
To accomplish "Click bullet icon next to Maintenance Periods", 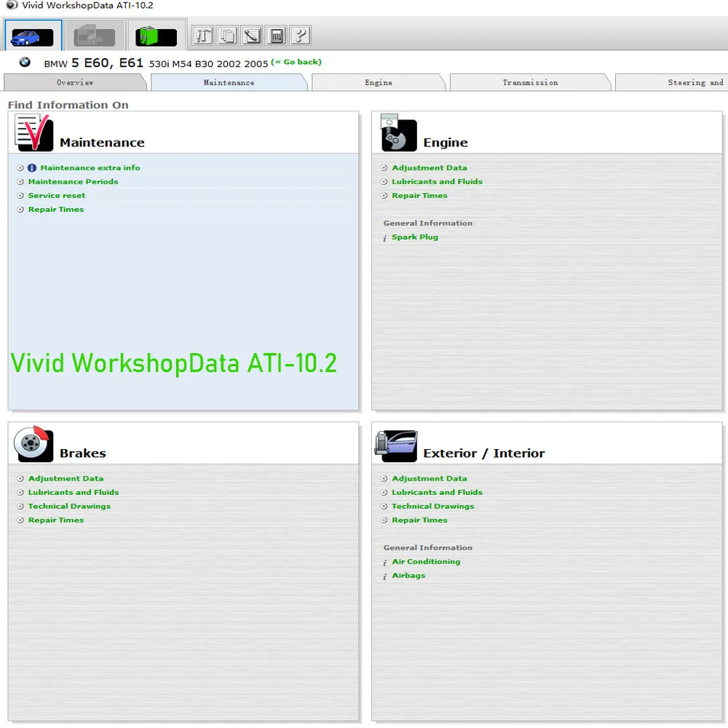I will [20, 182].
